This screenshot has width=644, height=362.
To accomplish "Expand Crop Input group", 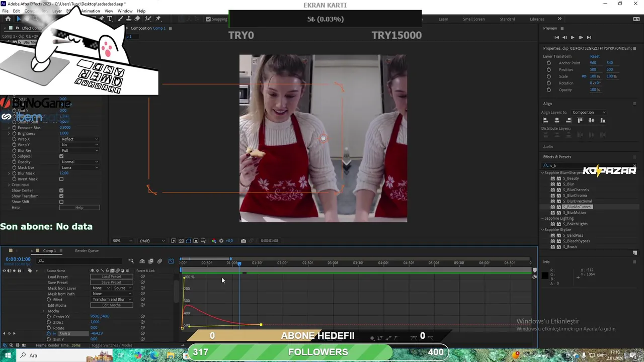I will click(9, 185).
